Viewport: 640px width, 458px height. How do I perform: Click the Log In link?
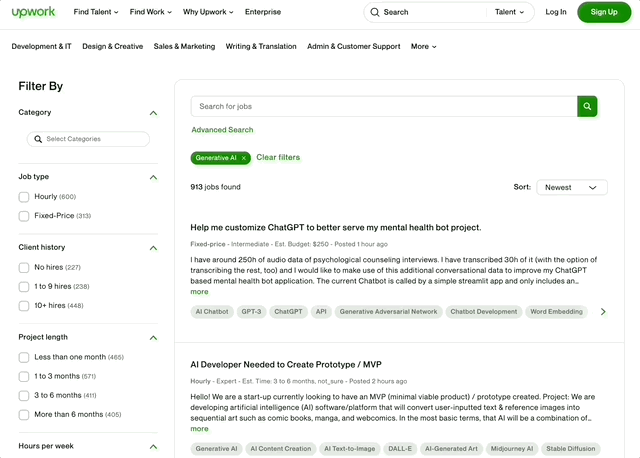point(556,12)
